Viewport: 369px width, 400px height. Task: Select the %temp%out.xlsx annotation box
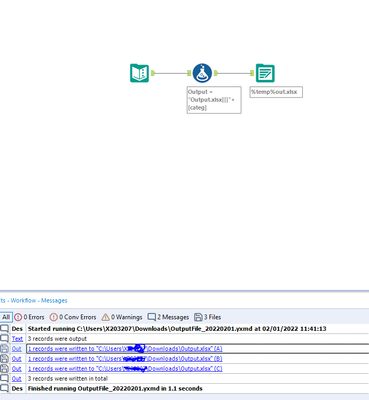276,92
